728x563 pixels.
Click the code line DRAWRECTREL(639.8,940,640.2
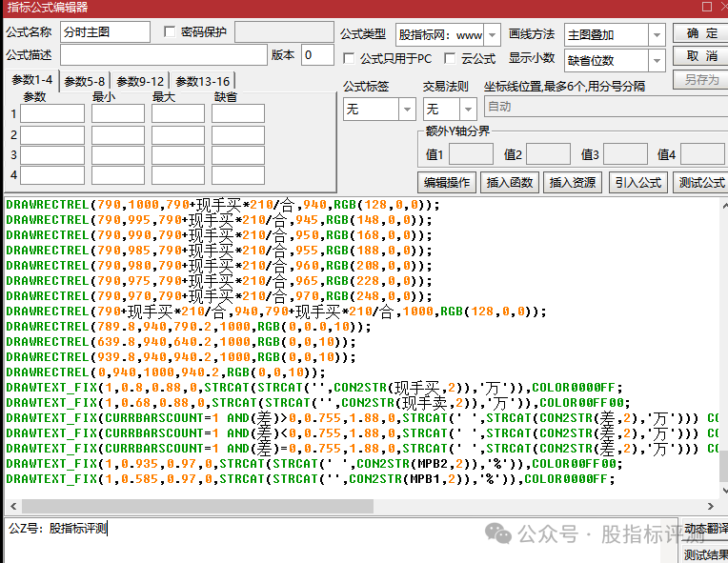pos(181,342)
